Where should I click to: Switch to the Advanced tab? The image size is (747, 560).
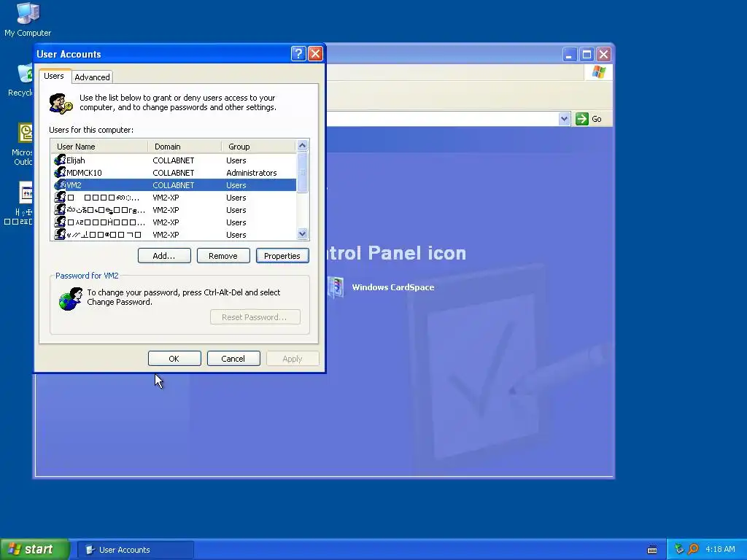(92, 77)
